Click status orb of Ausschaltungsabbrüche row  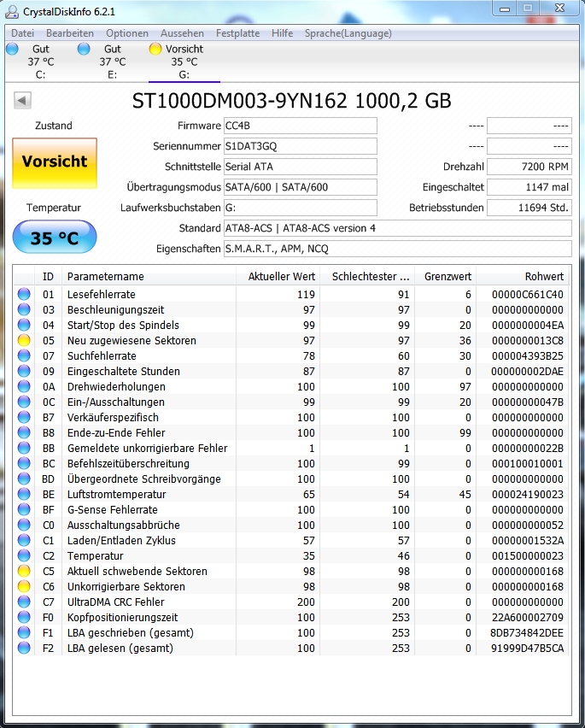(24, 525)
